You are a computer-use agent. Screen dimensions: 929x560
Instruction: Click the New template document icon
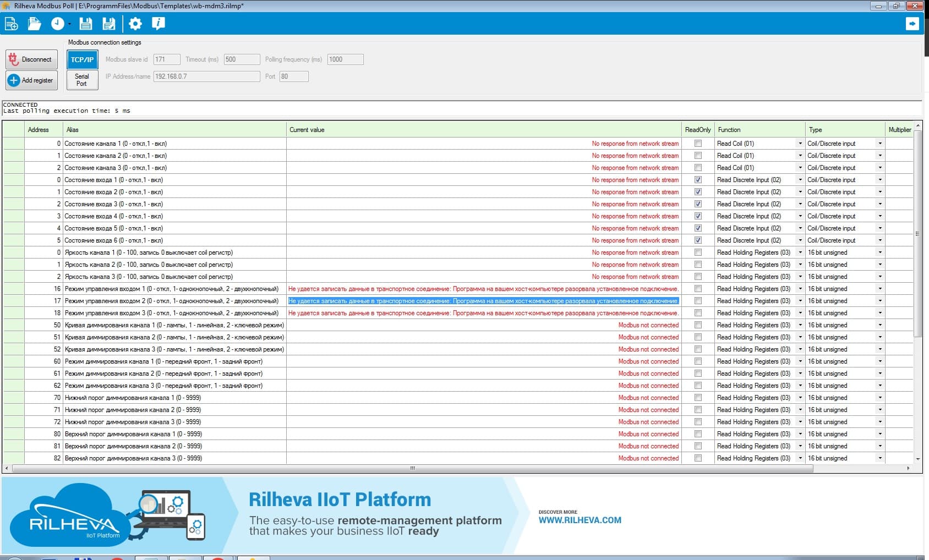coord(11,24)
